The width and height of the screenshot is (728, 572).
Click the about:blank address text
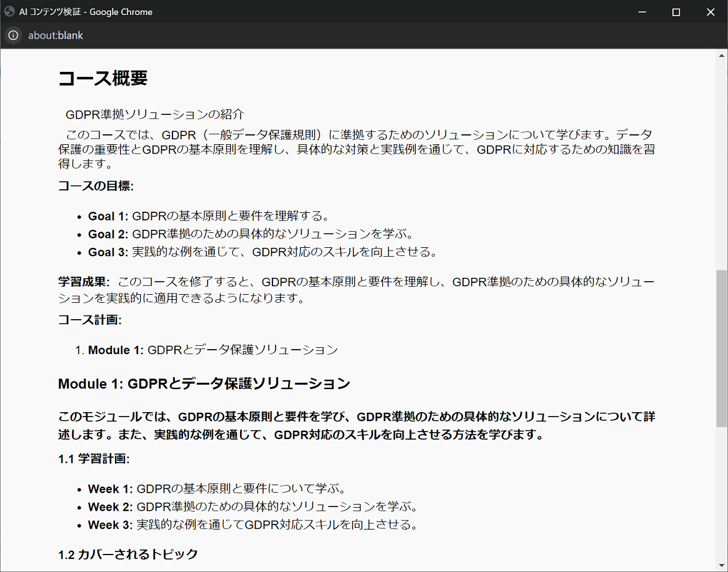pos(55,35)
